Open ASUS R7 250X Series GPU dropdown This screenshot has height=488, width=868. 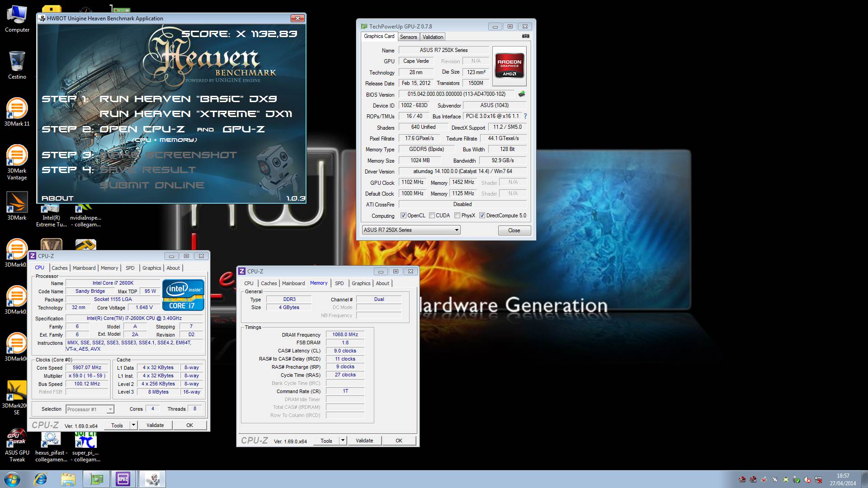[411, 230]
